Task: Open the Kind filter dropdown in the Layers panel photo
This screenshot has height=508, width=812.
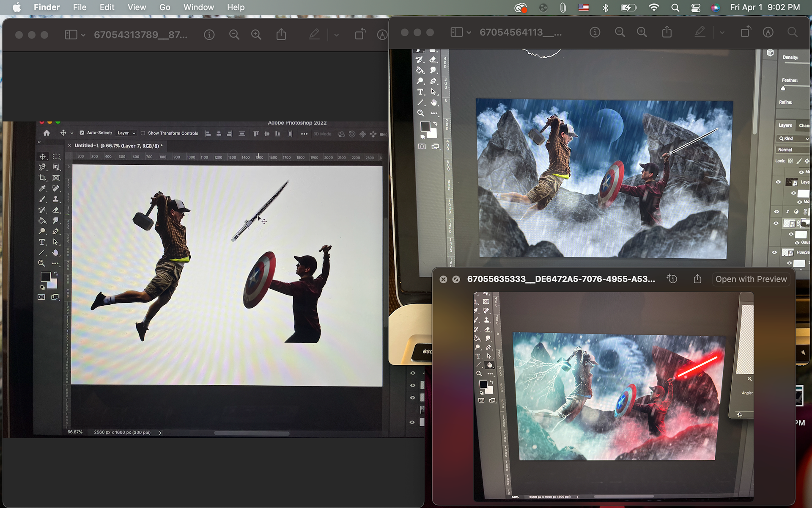Action: [x=794, y=138]
